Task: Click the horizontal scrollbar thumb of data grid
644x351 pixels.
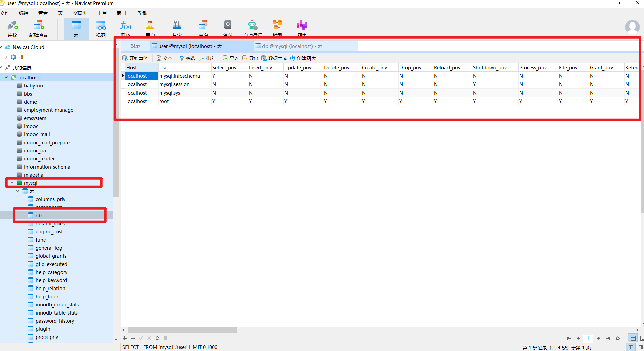Action: 182,330
